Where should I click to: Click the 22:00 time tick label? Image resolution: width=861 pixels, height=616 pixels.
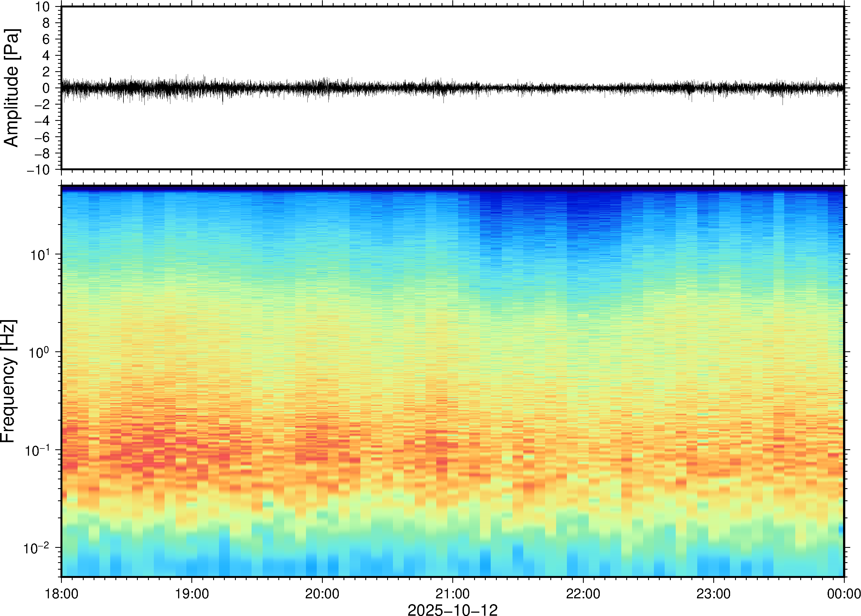[x=583, y=594]
